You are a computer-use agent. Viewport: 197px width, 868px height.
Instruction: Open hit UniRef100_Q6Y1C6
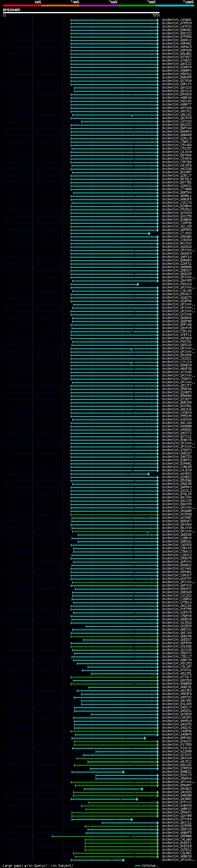coord(177,88)
